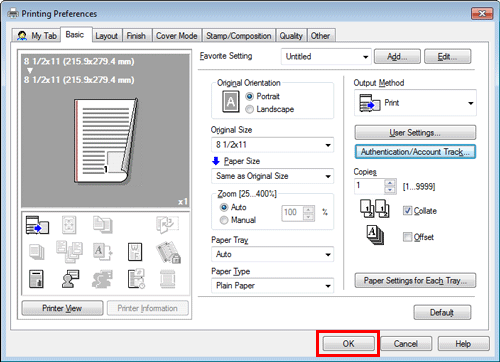This screenshot has height=362, width=500.
Task: Click the page preview thumbnail with curled corner
Action: point(105,141)
